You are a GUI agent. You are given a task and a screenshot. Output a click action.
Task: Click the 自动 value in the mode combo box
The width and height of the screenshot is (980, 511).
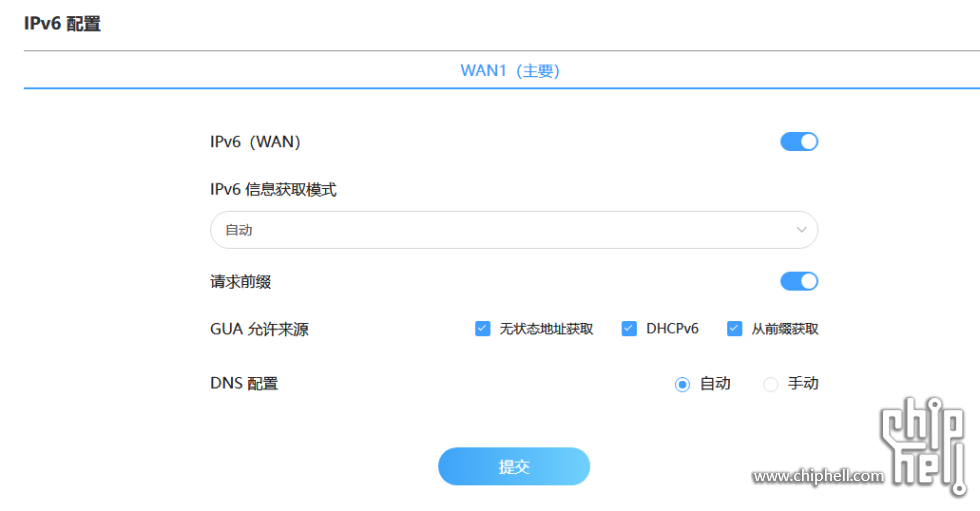coord(239,230)
